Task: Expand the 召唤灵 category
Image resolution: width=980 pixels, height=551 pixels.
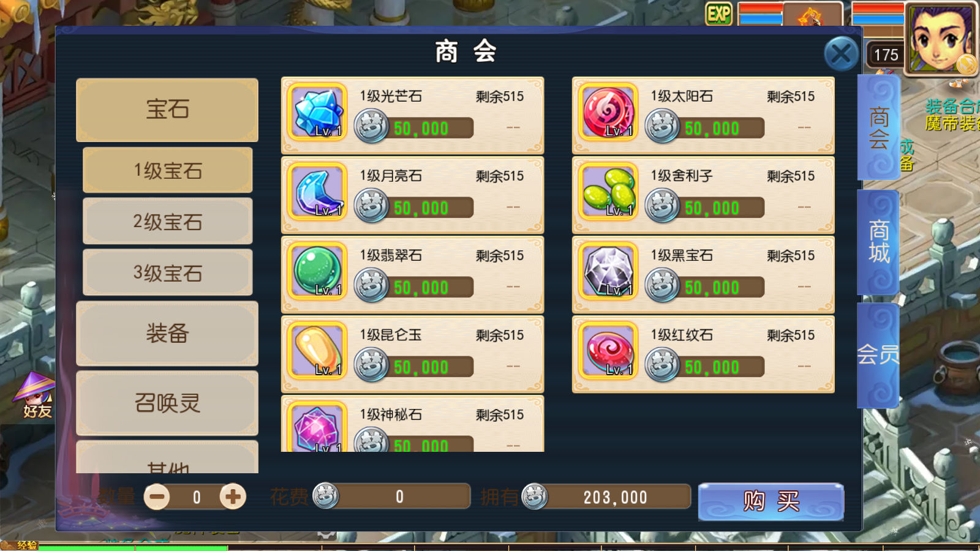Action: click(167, 403)
